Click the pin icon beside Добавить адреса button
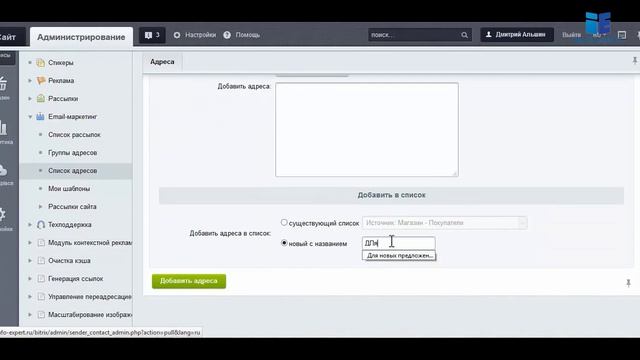The width and height of the screenshot is (640, 360). [x=629, y=282]
